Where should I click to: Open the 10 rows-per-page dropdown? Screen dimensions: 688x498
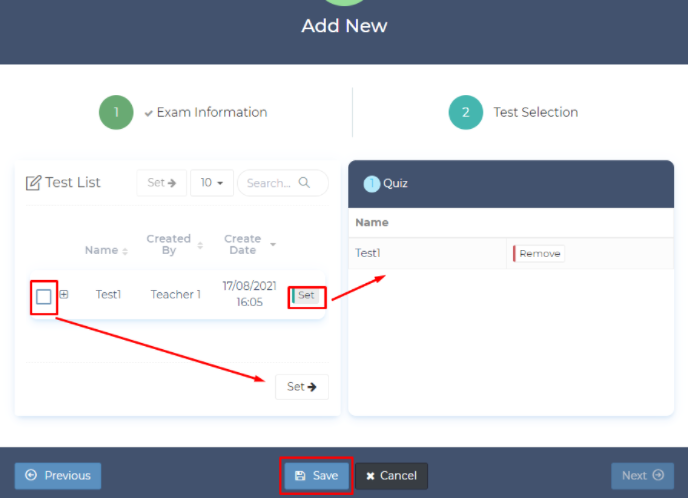pos(211,183)
